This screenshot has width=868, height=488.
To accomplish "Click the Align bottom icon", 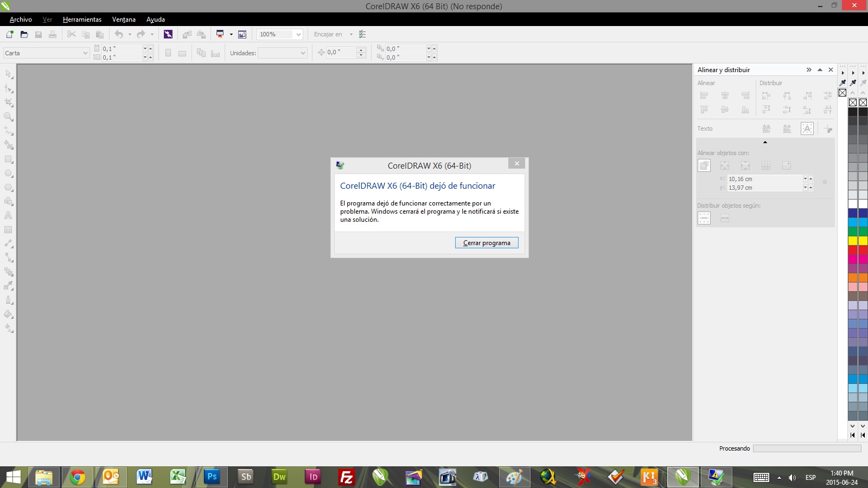I will 745,110.
